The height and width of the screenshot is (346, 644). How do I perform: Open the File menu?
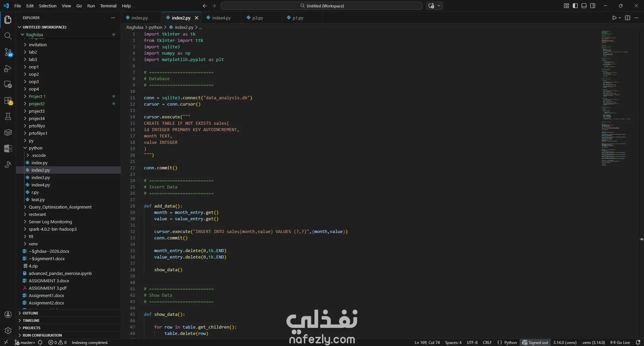click(18, 6)
